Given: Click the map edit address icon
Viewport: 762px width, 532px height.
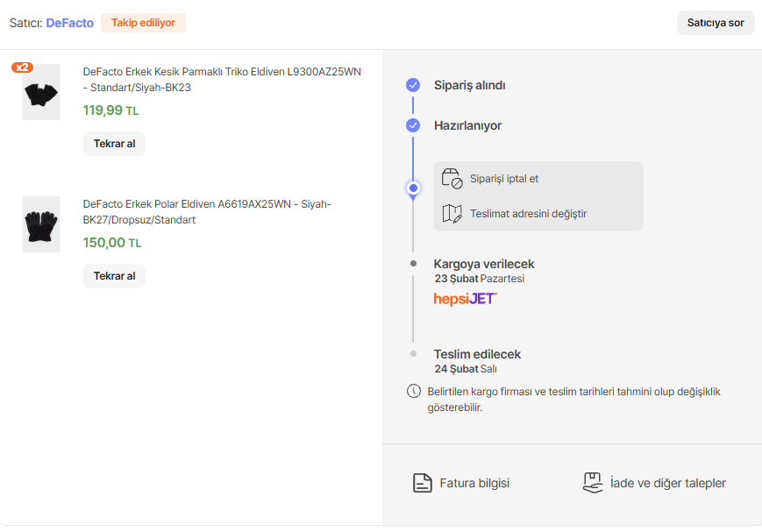Looking at the screenshot, I should pos(452,214).
